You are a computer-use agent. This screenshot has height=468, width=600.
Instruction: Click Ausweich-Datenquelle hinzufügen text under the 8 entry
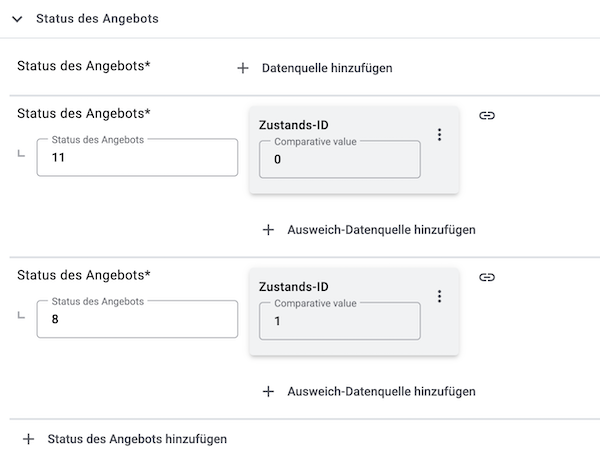[381, 391]
